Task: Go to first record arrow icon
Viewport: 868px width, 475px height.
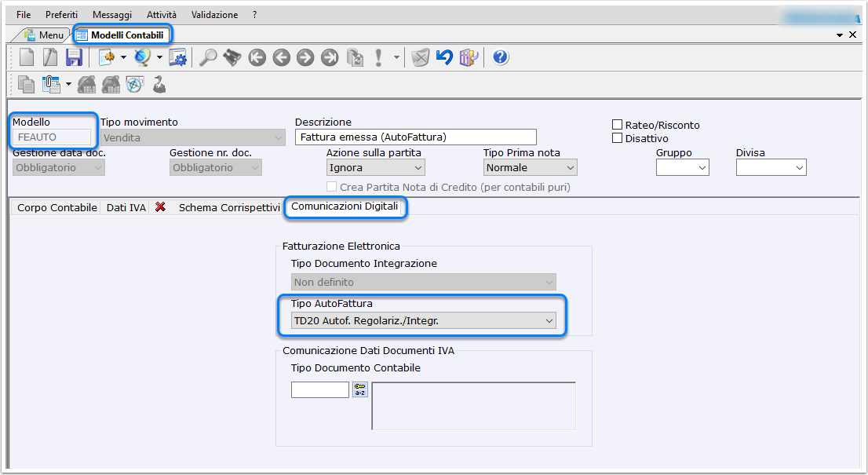Action: point(257,57)
